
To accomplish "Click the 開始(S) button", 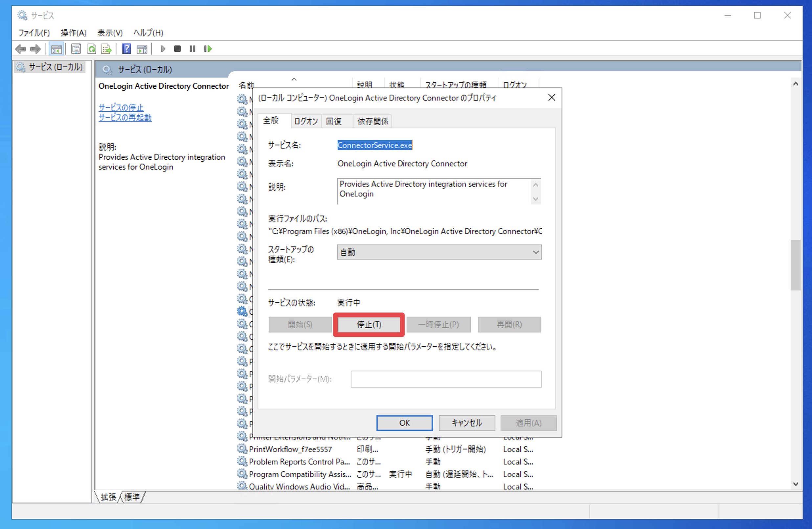I will coord(300,324).
